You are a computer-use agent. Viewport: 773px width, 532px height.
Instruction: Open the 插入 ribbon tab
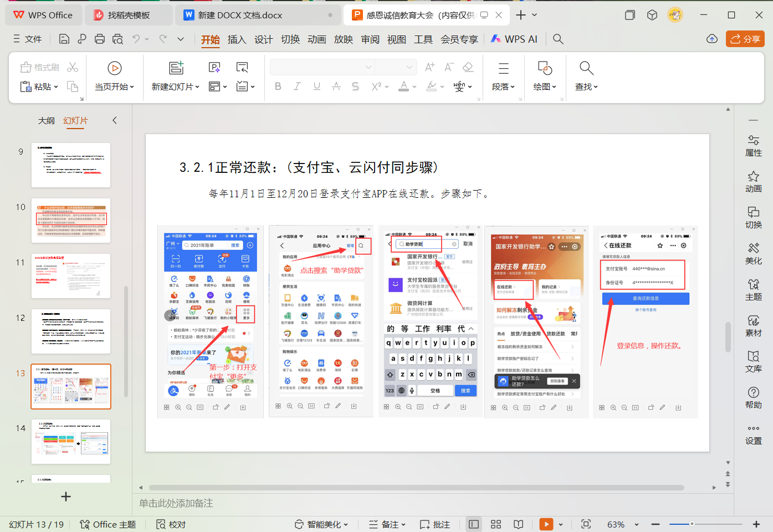237,39
